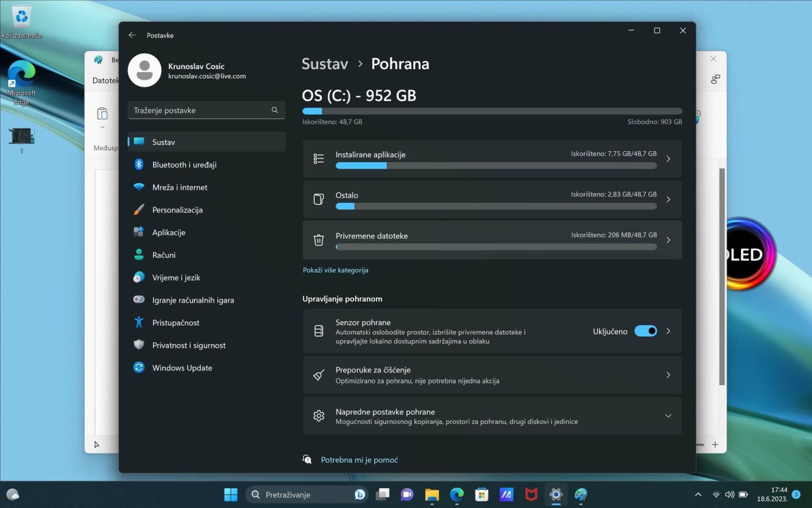Image resolution: width=812 pixels, height=508 pixels.
Task: Select Mreža i internet menu item
Action: tap(179, 187)
